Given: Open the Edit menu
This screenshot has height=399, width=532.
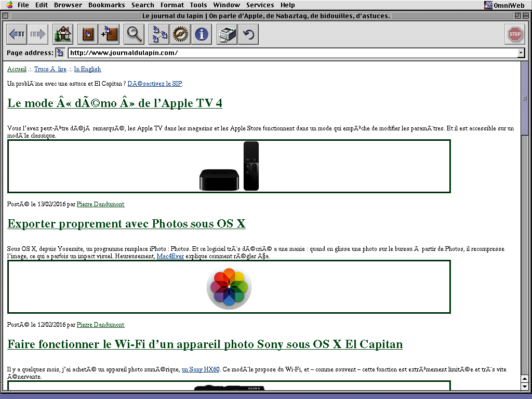Looking at the screenshot, I should coord(42,5).
